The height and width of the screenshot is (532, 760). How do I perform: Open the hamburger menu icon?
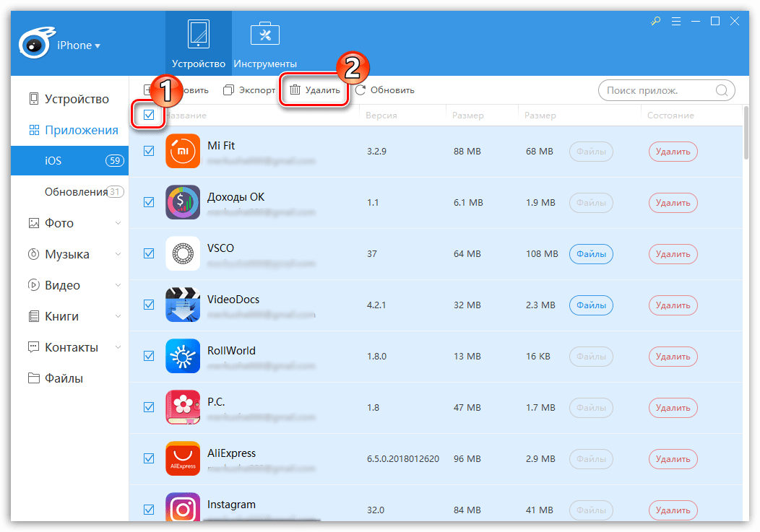pyautogui.click(x=676, y=22)
